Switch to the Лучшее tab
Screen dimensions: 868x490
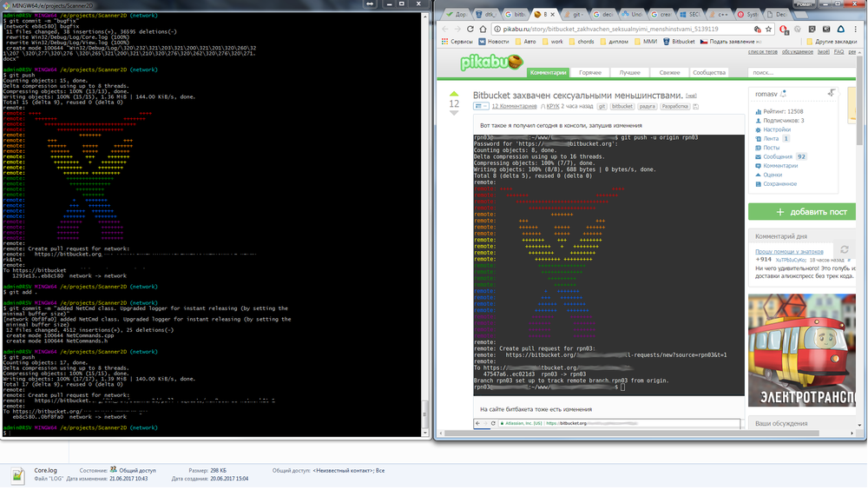(629, 73)
